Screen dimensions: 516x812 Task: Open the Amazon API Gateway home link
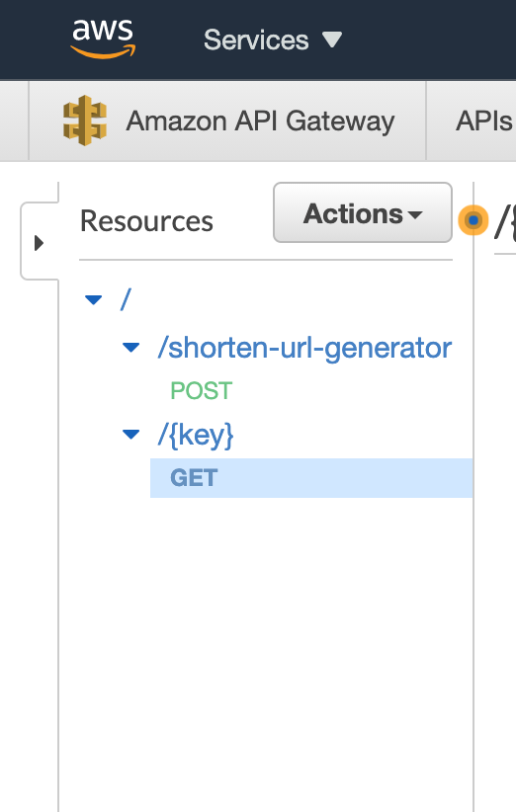point(260,122)
